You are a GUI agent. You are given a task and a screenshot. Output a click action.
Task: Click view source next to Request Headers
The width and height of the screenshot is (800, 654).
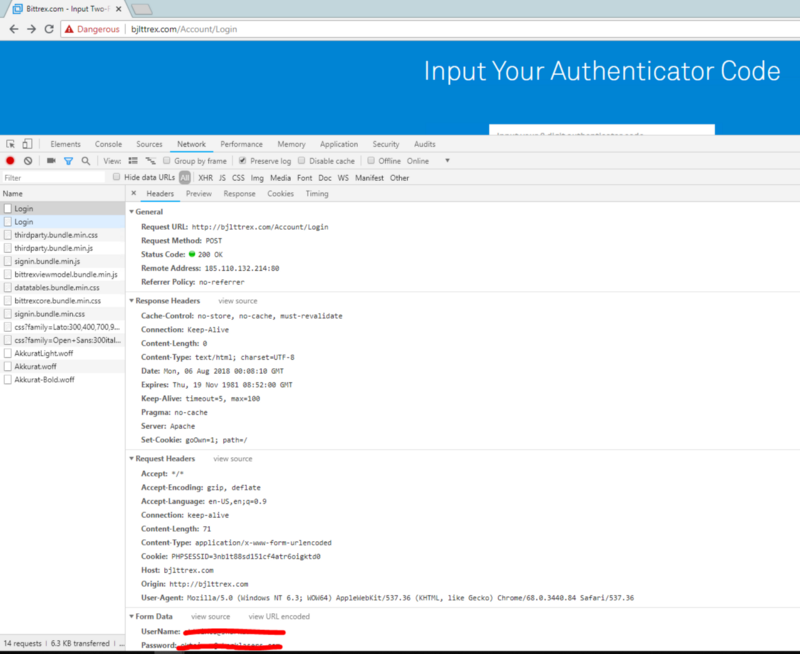click(x=233, y=459)
